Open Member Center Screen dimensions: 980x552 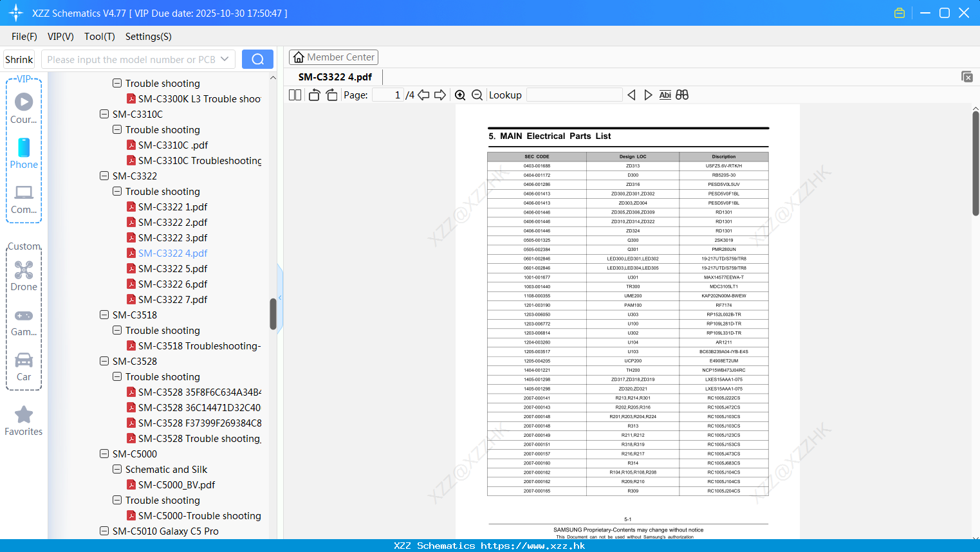333,57
